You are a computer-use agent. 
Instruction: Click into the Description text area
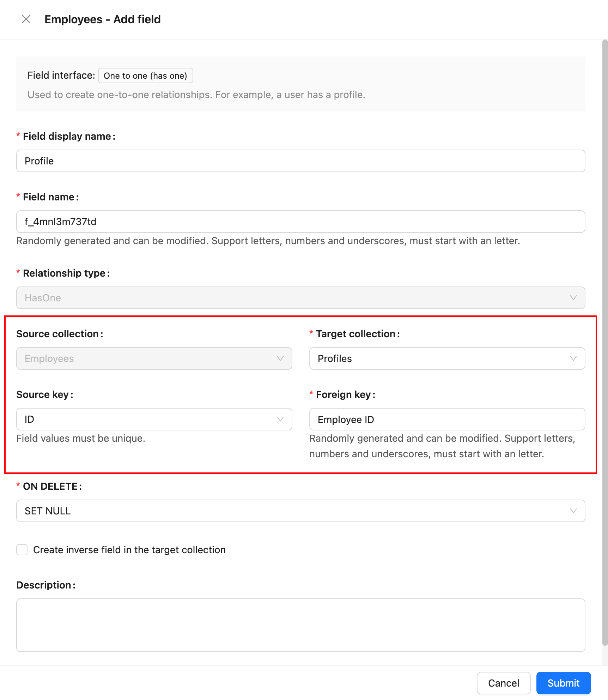[300, 625]
